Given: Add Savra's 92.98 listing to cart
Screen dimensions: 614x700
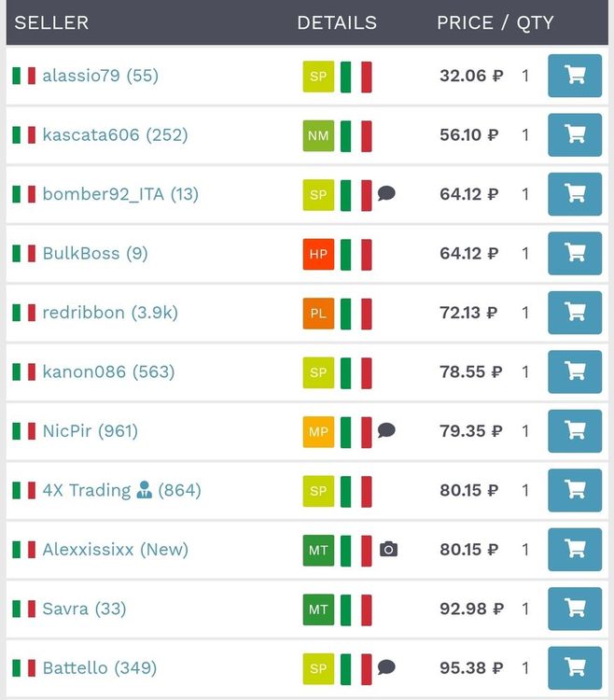Looking at the screenshot, I should pyautogui.click(x=574, y=609).
